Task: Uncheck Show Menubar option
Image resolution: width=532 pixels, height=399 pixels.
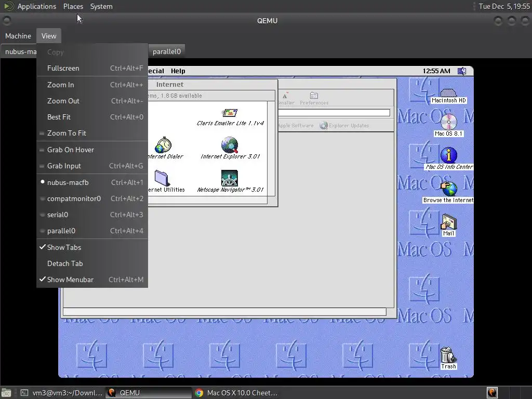Action: coord(92,280)
